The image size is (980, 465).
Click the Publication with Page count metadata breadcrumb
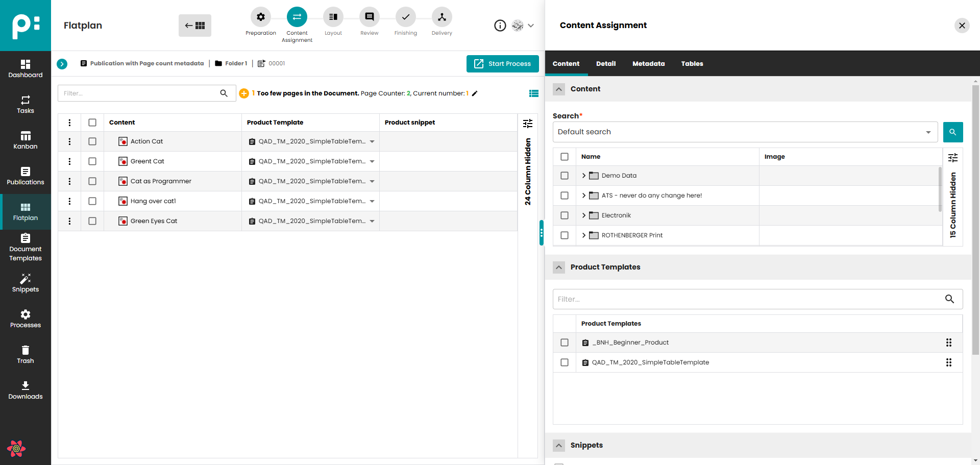pyautogui.click(x=146, y=64)
